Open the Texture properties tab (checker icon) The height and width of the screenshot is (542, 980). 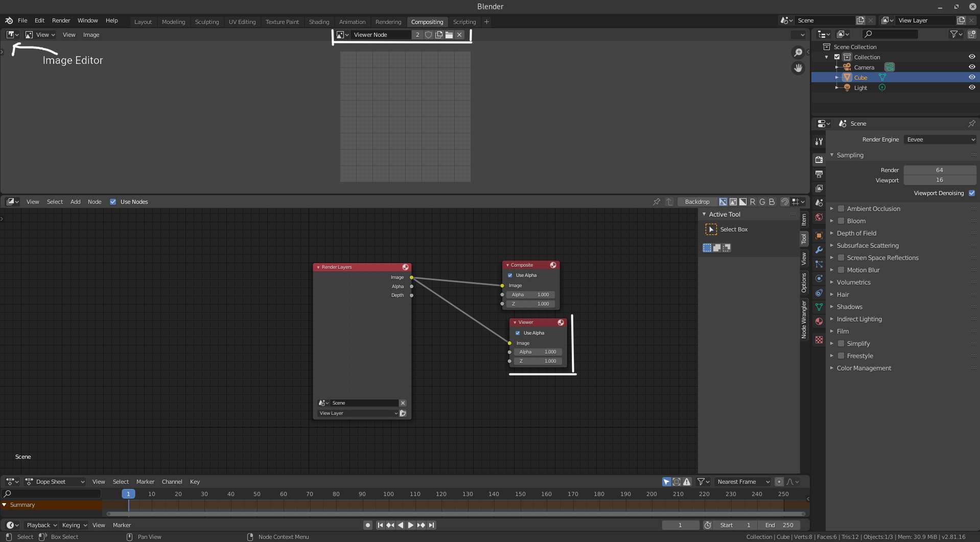[x=819, y=340]
